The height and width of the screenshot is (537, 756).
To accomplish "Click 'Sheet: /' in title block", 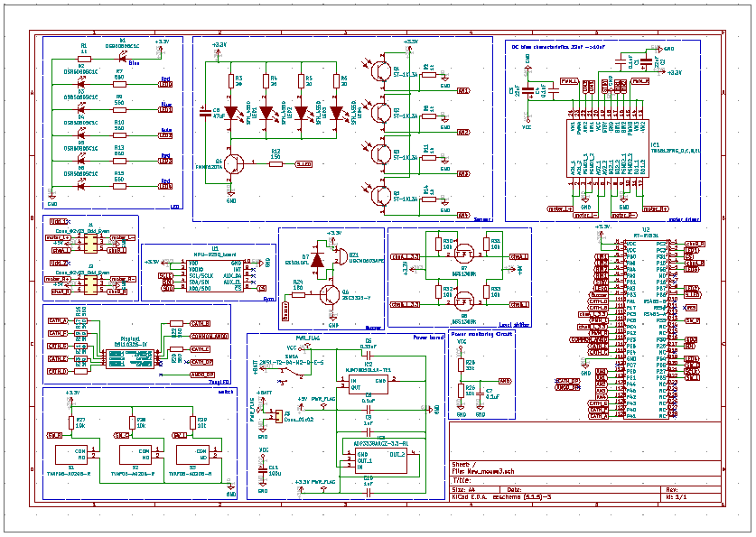I will coord(464,465).
